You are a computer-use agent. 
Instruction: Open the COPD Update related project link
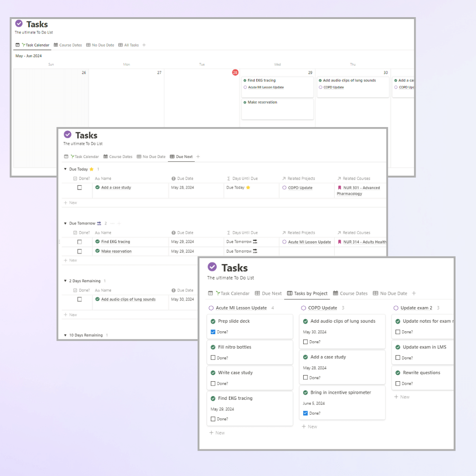tap(300, 188)
